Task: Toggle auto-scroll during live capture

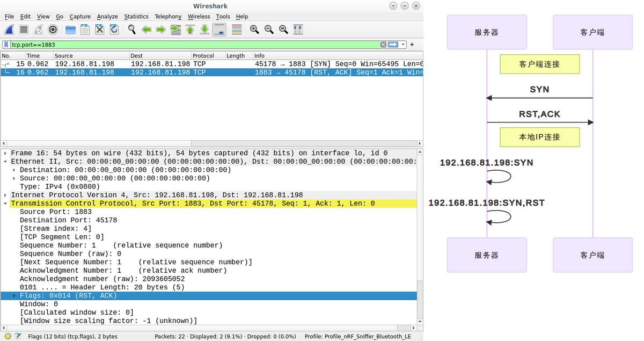Action: click(x=219, y=30)
